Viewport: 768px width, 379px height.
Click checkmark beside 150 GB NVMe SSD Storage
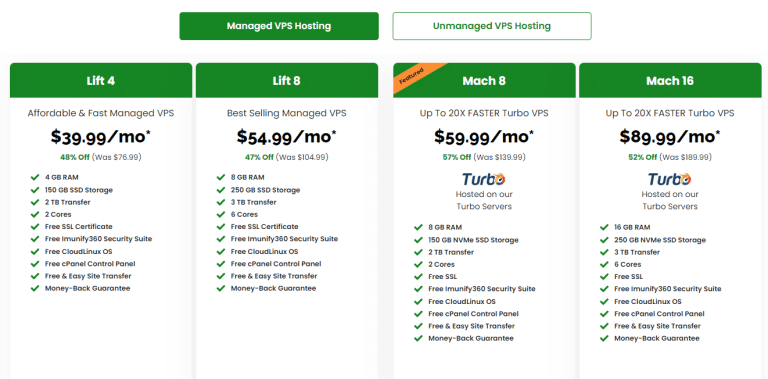click(x=418, y=240)
